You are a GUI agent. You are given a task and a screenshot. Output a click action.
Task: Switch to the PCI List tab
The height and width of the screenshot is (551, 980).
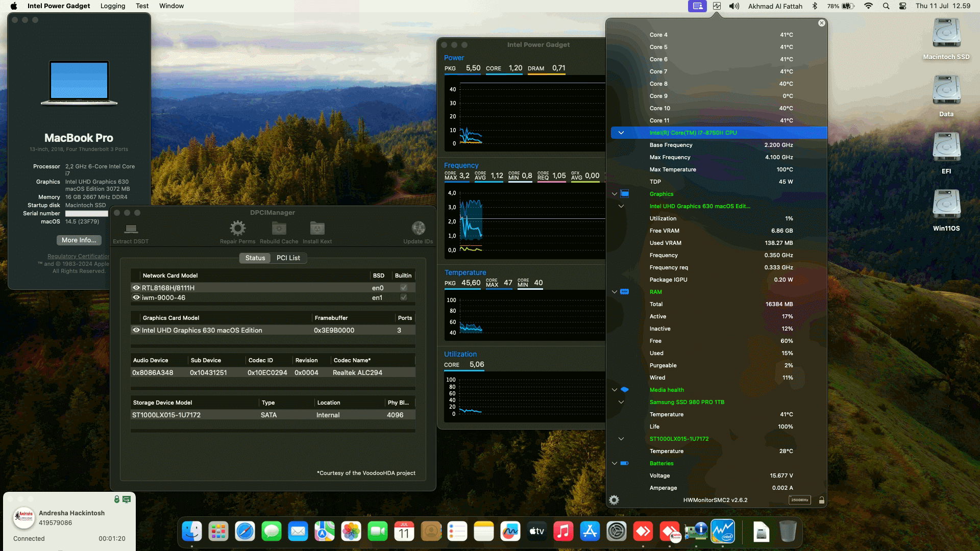tap(288, 258)
